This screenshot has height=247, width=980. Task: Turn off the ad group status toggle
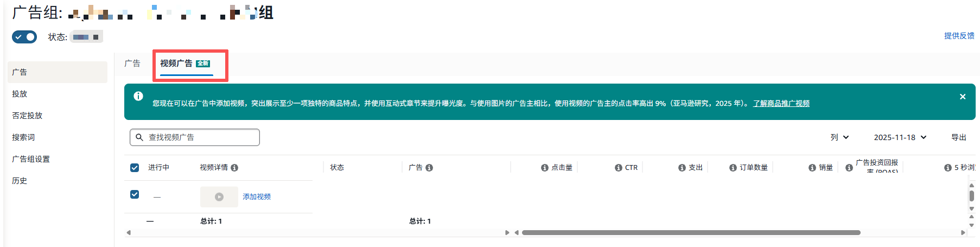(x=24, y=37)
